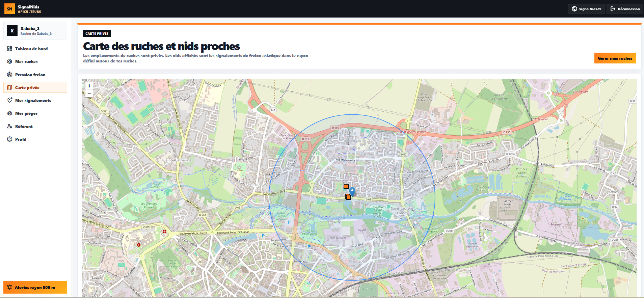Select the Carte privée menu item
The image size is (644, 298).
tap(35, 87)
